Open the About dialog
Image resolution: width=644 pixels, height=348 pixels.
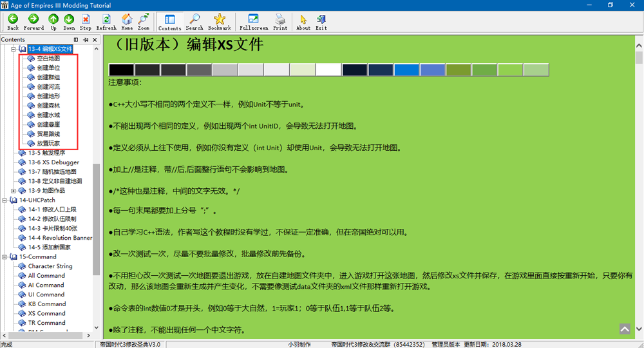(303, 22)
